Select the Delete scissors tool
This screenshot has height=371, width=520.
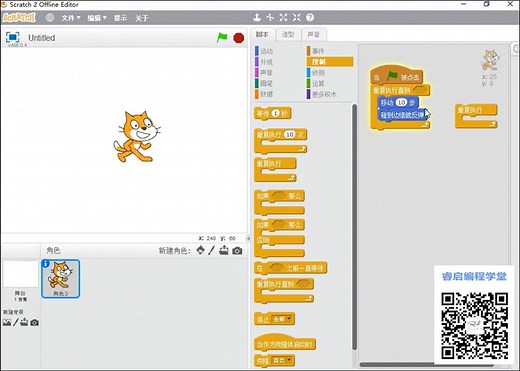(270, 17)
